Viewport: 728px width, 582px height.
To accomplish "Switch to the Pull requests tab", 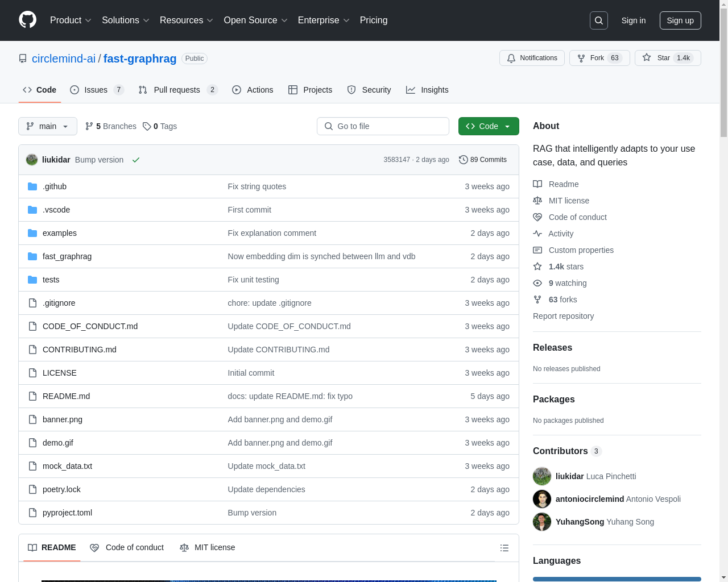I will [x=178, y=90].
